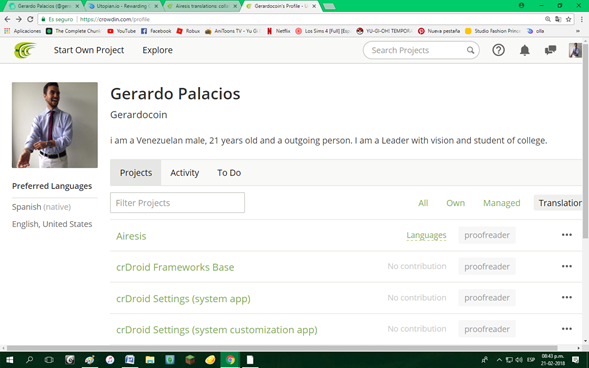Open the Explore link

157,50
